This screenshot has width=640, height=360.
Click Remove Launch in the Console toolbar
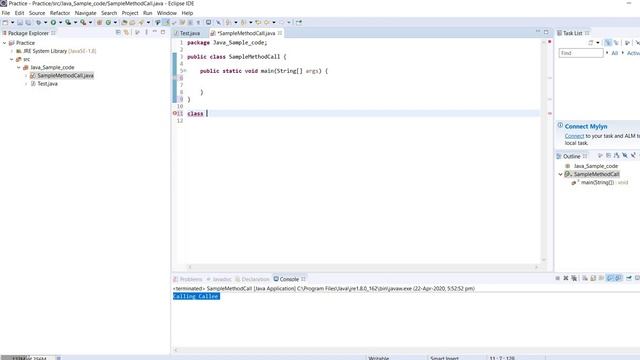tap(566, 278)
